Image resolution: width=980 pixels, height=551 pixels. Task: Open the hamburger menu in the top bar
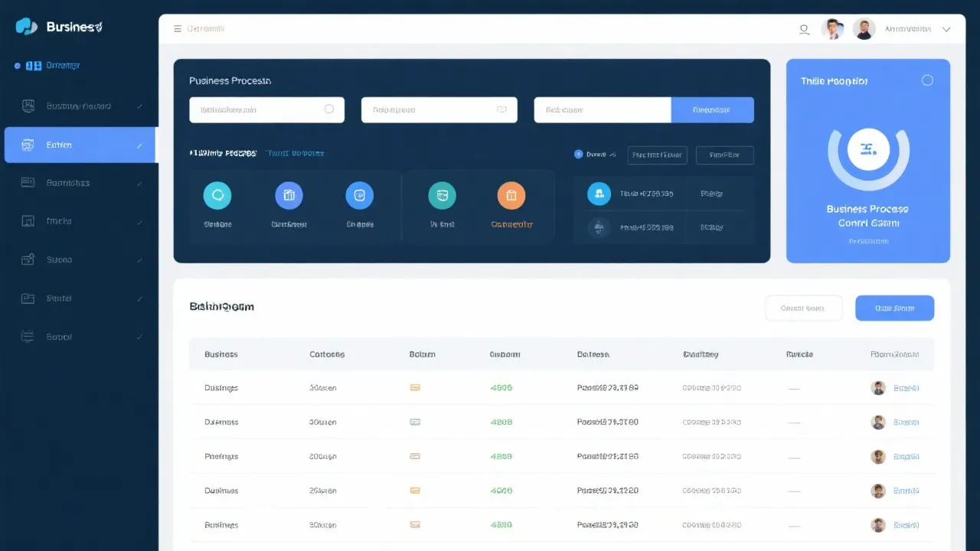coord(178,29)
